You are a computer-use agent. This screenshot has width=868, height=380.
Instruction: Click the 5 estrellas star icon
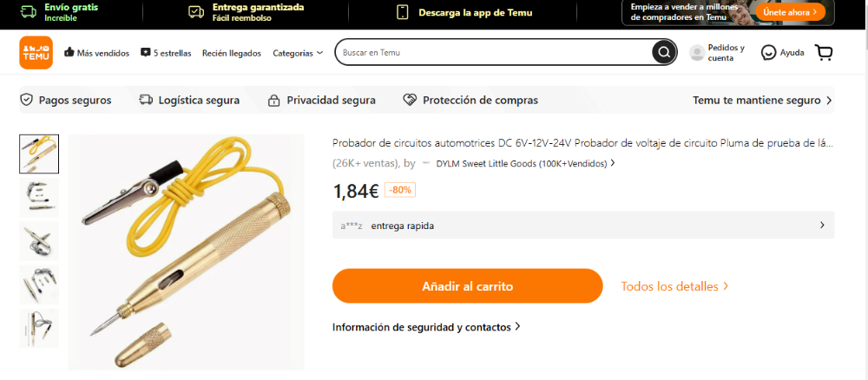tap(146, 53)
